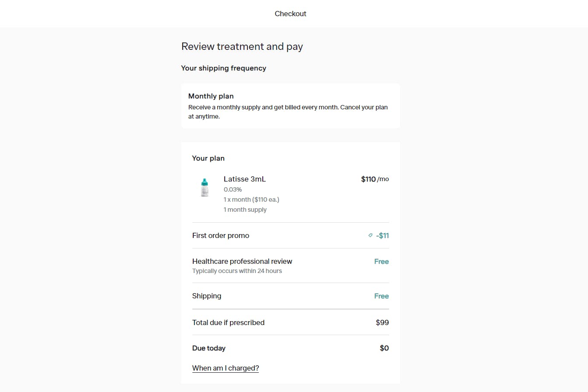Select the Monthly plan shipping option
588x392 pixels.
(x=290, y=105)
